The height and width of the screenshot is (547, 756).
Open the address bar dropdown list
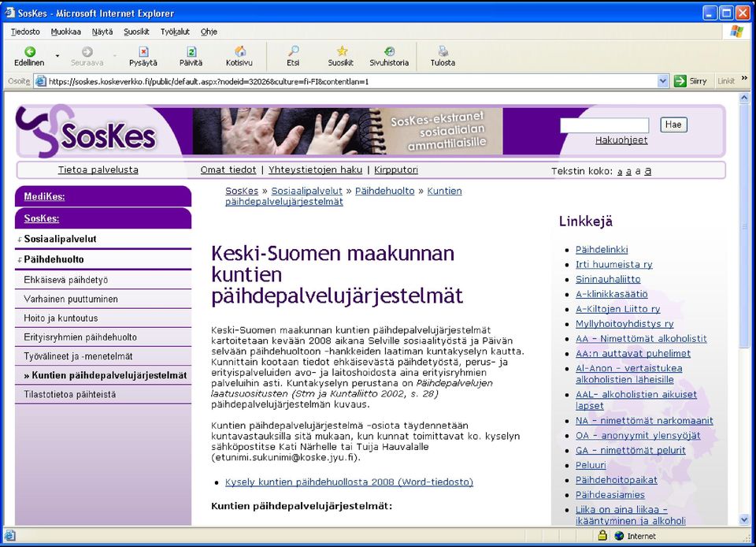pyautogui.click(x=663, y=81)
